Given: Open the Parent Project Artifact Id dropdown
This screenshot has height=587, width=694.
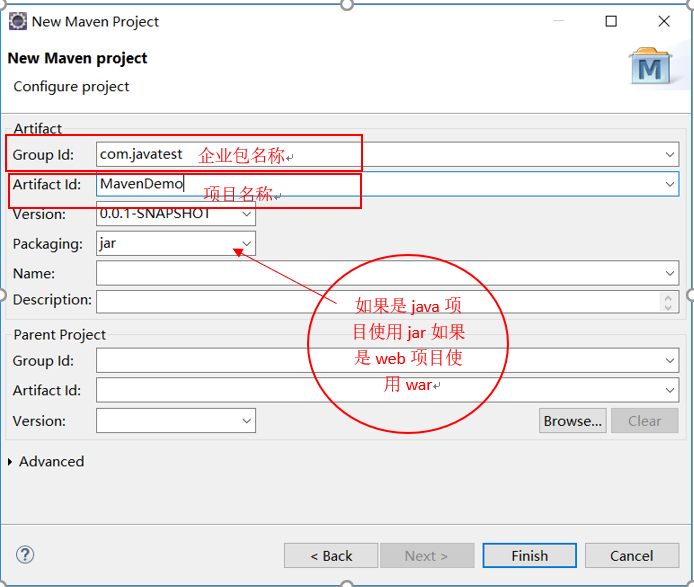Looking at the screenshot, I should [670, 390].
